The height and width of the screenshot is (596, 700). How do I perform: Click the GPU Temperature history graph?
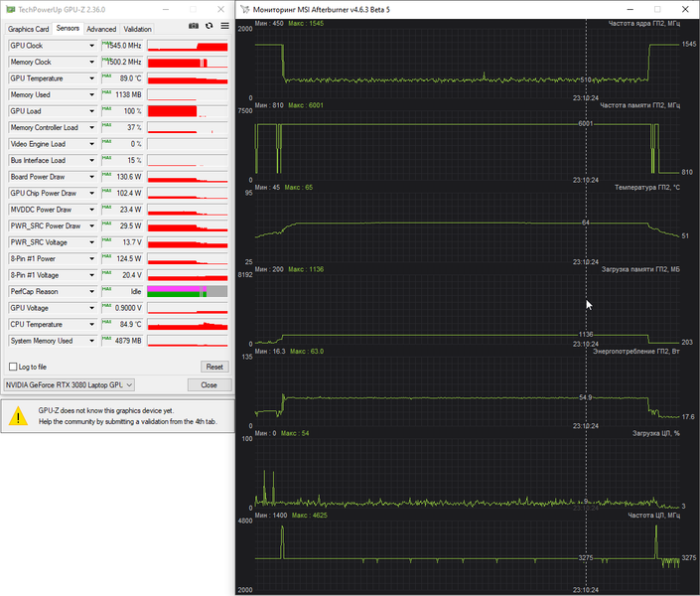point(188,78)
